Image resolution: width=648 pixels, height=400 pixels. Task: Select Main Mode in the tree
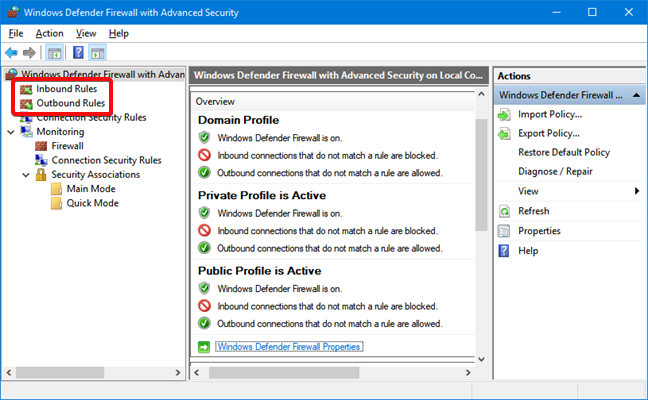[x=91, y=189]
